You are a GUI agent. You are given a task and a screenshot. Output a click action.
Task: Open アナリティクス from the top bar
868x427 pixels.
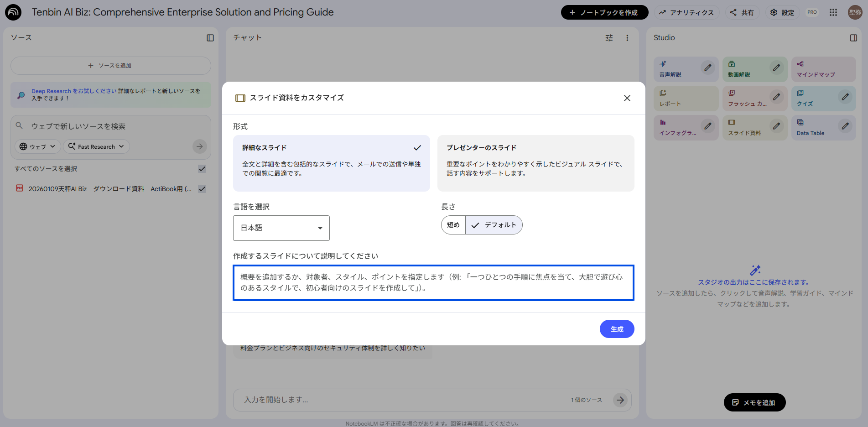[x=686, y=12]
